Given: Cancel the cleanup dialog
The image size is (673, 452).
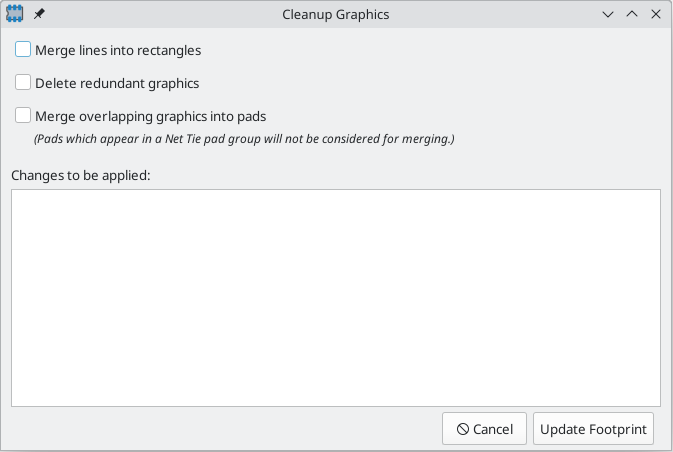Looking at the screenshot, I should click(484, 429).
